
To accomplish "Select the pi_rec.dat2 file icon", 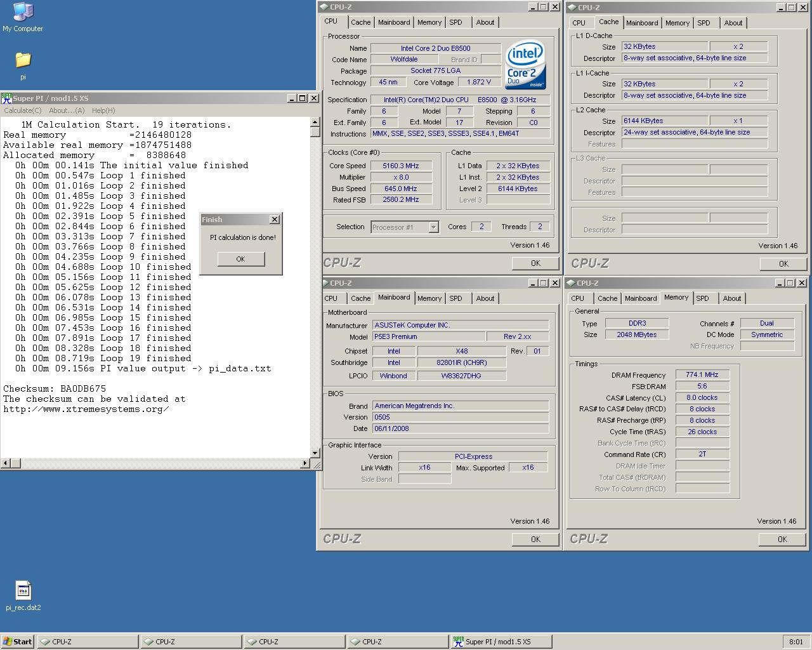I will coord(23,596).
